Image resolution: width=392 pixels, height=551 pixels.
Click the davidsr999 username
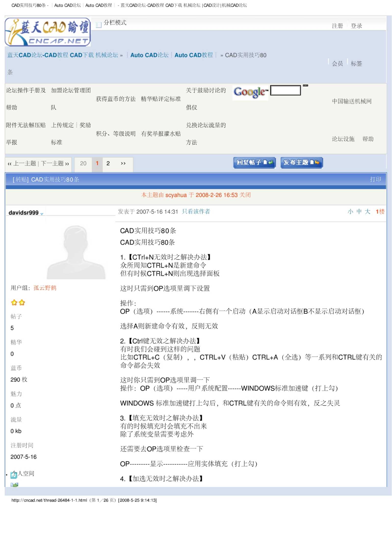coord(24,213)
